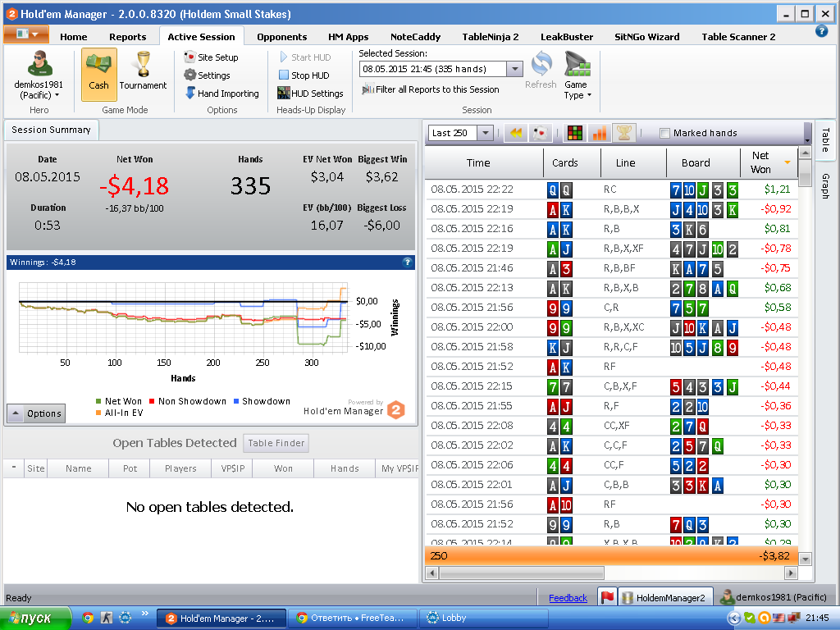This screenshot has width=840, height=630.
Task: Open the LeakBuster tab
Action: tap(567, 36)
